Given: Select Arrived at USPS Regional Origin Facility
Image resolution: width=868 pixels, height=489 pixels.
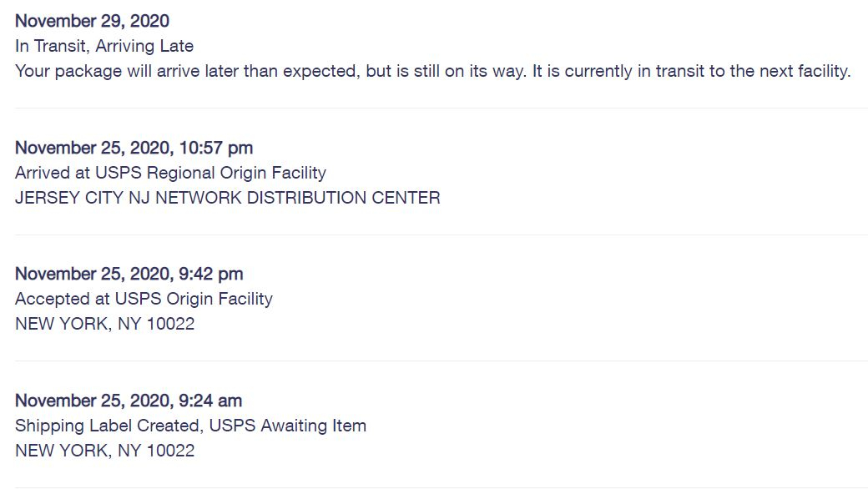Looking at the screenshot, I should 170,173.
